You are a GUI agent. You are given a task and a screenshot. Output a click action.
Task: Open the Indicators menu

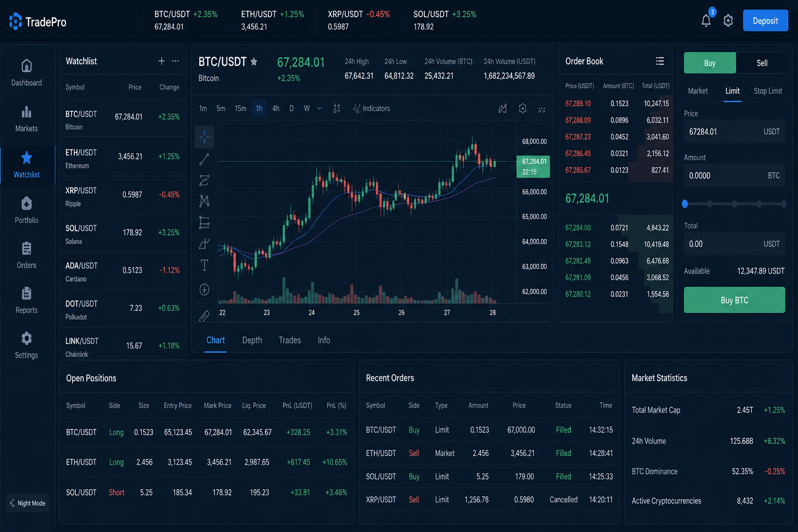click(371, 109)
